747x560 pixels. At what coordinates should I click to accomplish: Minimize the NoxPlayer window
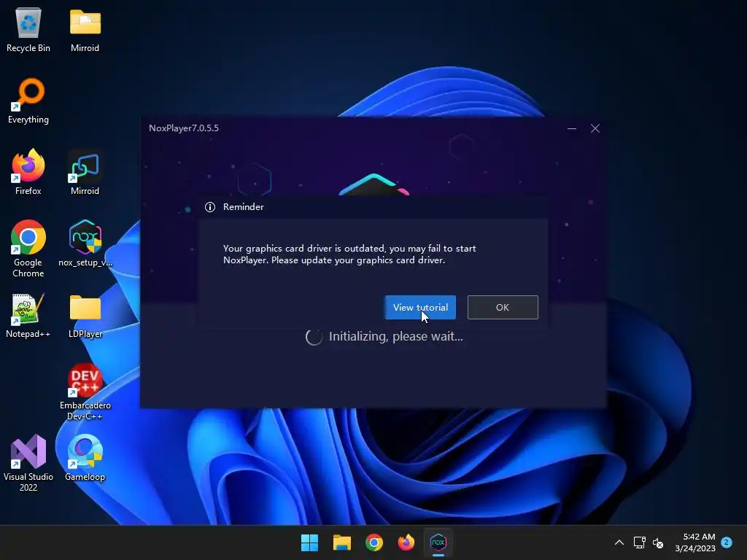tap(572, 128)
